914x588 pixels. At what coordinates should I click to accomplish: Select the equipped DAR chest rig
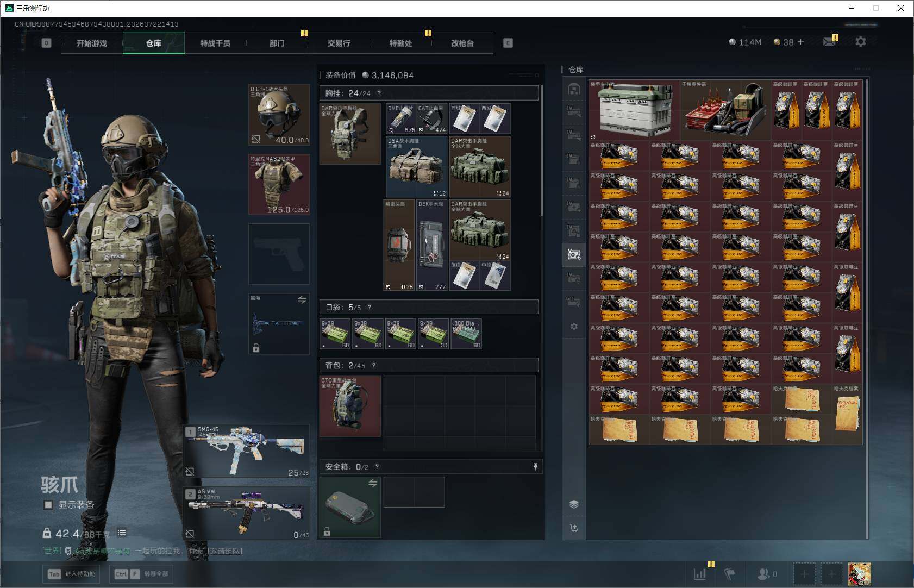coord(350,134)
